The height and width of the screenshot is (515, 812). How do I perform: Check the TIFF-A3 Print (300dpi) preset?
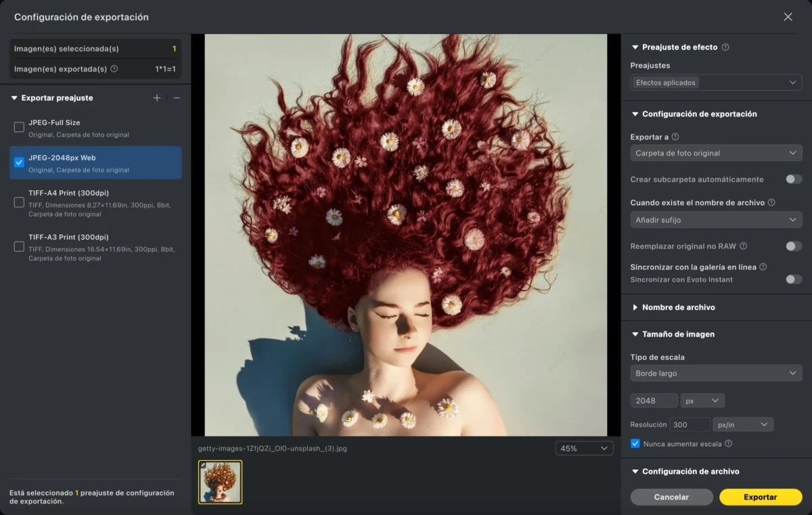(x=19, y=247)
